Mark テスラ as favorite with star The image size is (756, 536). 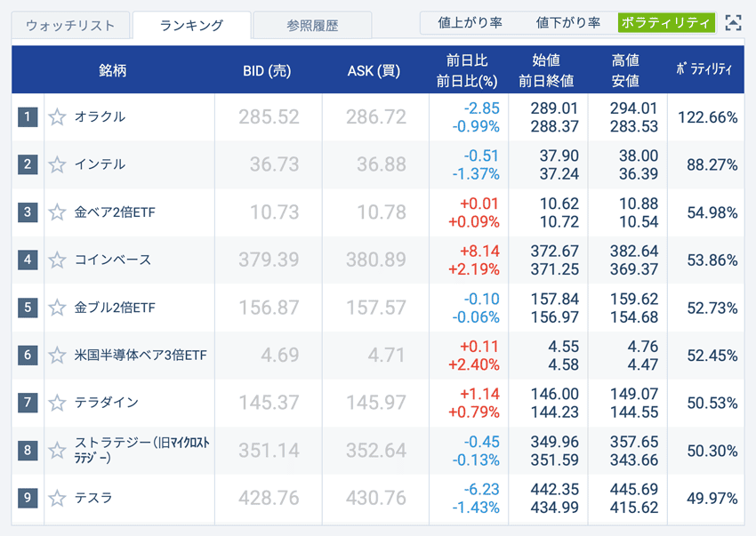[57, 498]
